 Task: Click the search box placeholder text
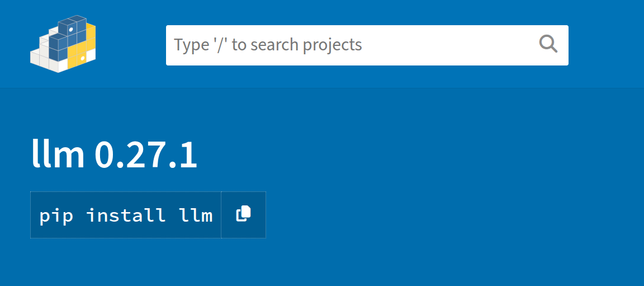click(x=268, y=45)
